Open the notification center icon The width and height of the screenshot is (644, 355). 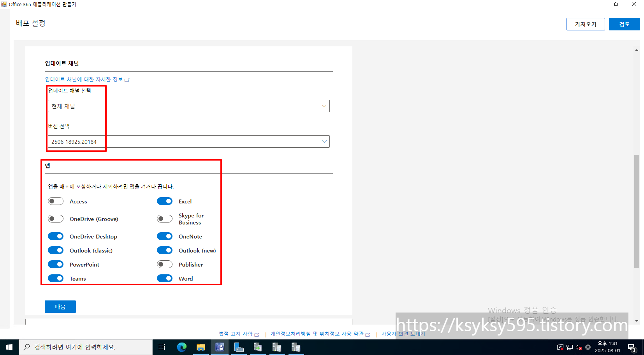click(x=632, y=347)
